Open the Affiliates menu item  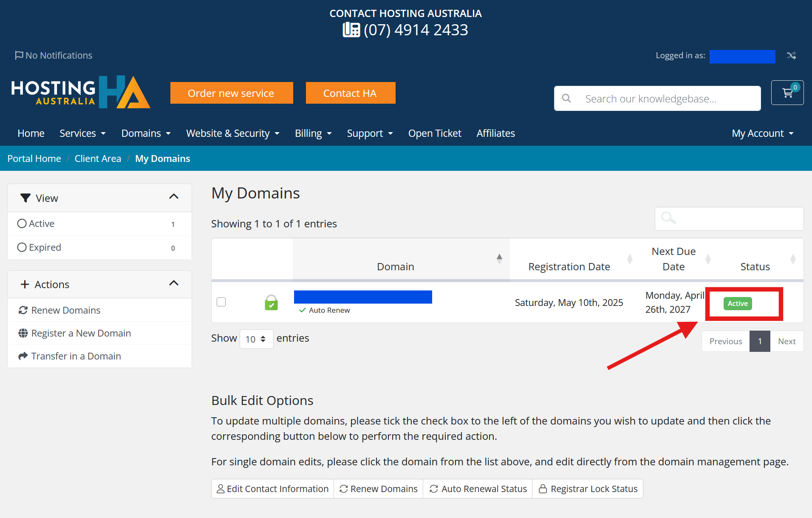(495, 133)
